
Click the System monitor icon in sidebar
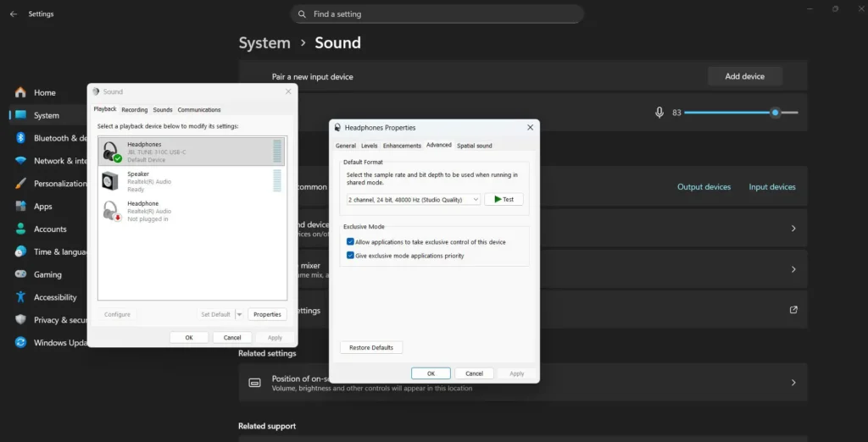(20, 115)
